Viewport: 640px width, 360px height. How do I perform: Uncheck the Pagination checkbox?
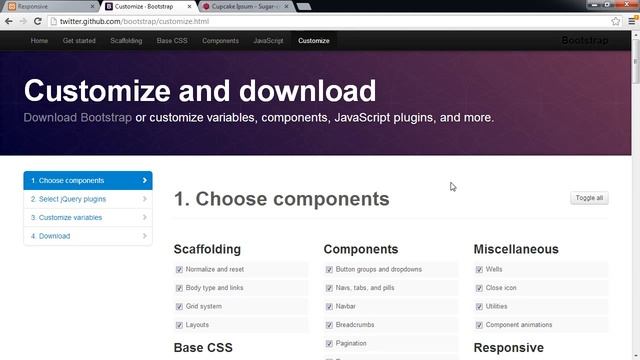(x=329, y=344)
